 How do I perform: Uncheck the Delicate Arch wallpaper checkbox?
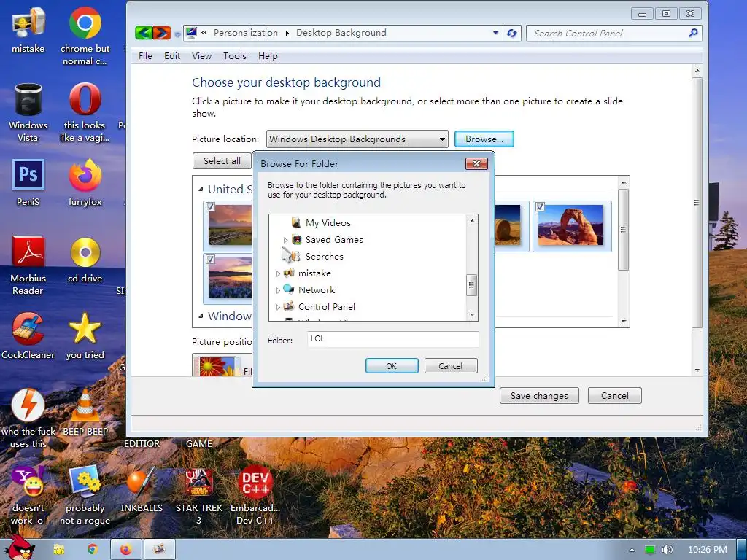[540, 206]
